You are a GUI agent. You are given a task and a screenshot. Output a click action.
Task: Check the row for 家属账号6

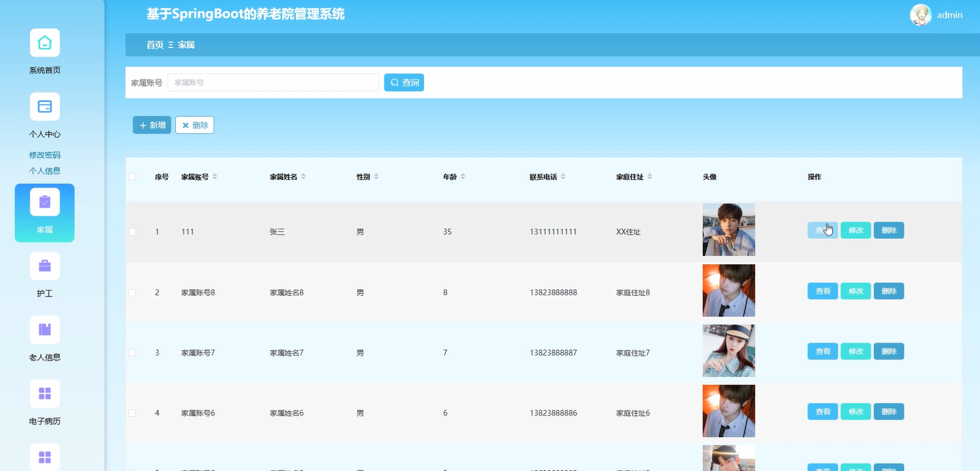(x=132, y=413)
